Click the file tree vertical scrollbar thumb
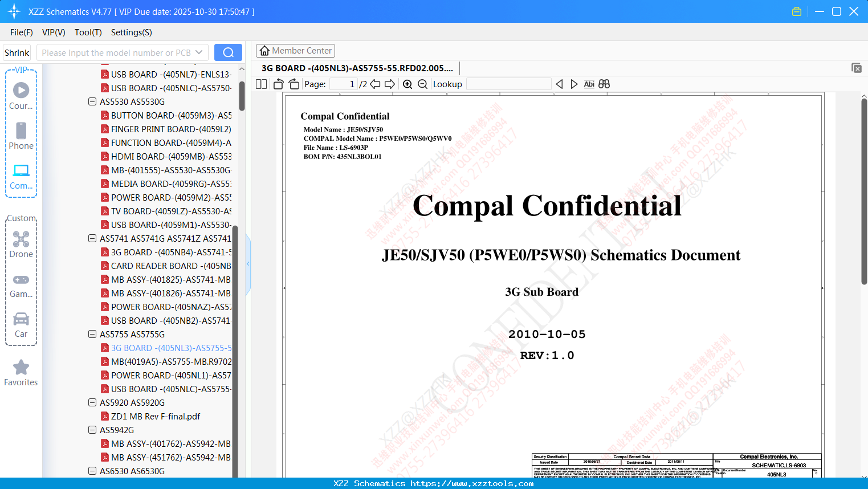The height and width of the screenshot is (489, 868). coord(242,95)
